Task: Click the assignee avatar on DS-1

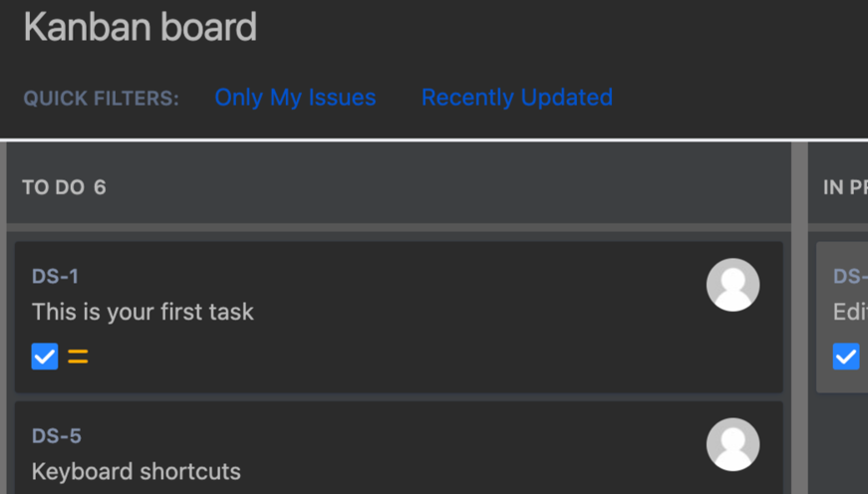Action: pyautogui.click(x=732, y=285)
